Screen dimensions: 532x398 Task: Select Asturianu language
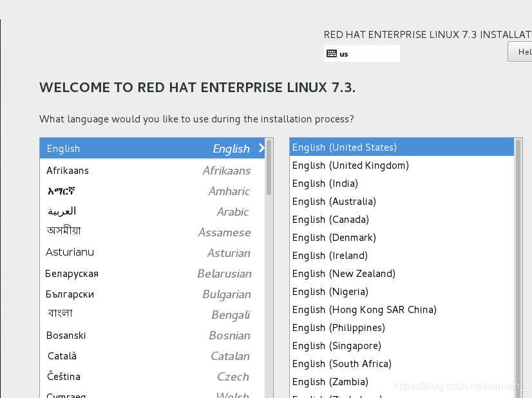coord(153,253)
